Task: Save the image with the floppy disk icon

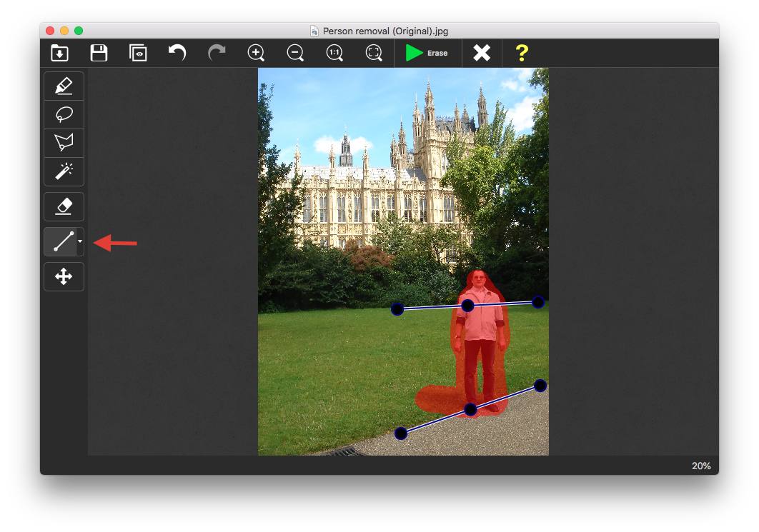Action: click(99, 53)
